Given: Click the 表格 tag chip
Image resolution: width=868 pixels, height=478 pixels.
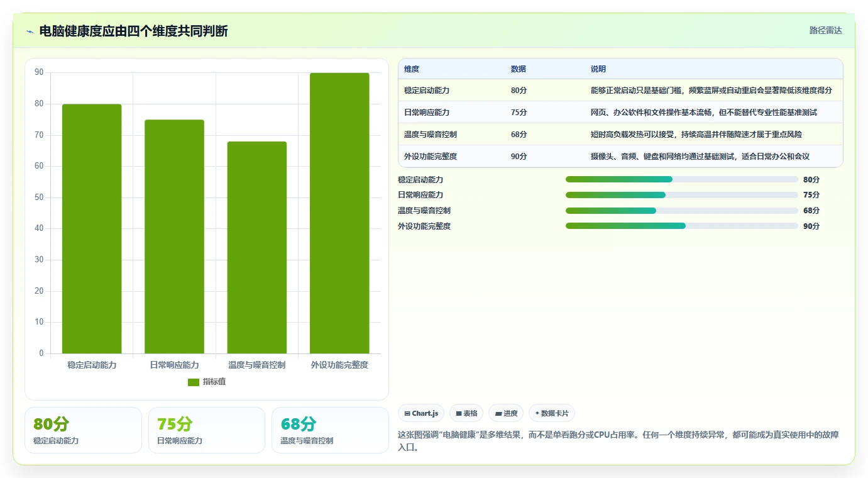Looking at the screenshot, I should point(466,413).
